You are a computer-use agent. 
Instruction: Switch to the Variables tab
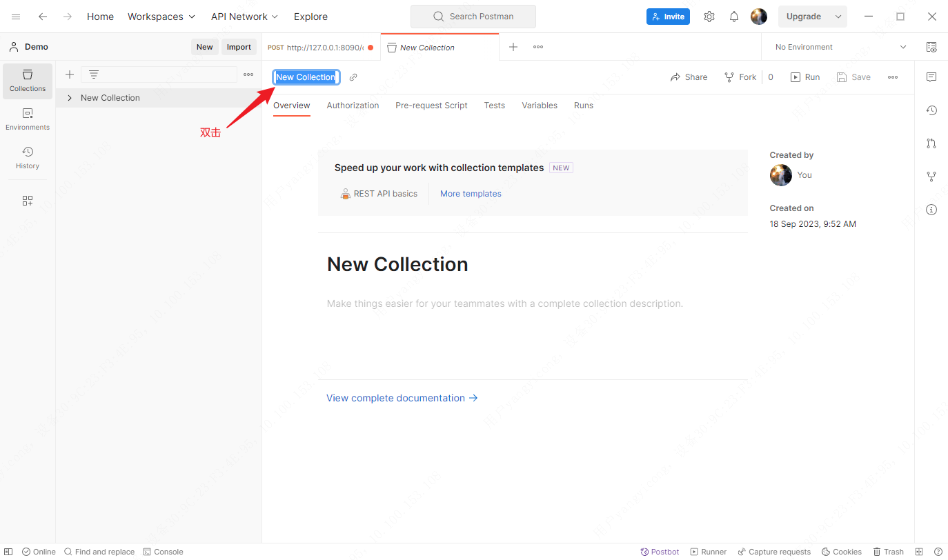tap(540, 106)
